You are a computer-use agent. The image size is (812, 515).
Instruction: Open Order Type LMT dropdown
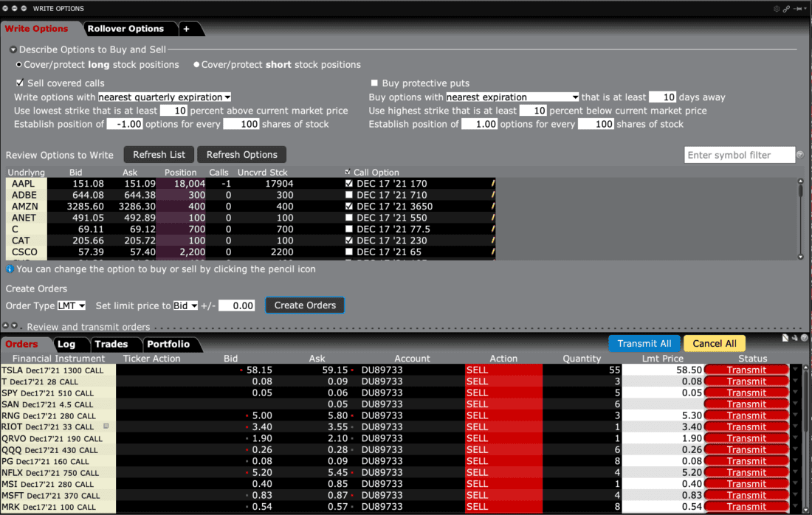tap(72, 305)
